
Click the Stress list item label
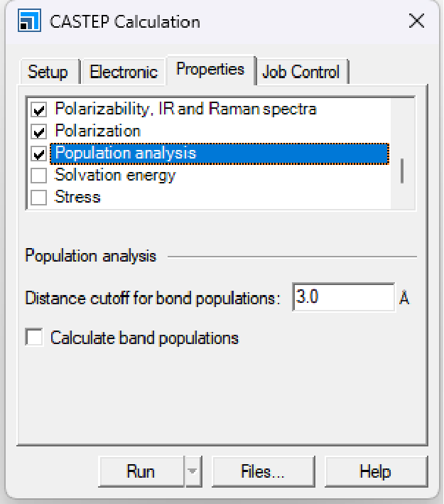pos(77,197)
